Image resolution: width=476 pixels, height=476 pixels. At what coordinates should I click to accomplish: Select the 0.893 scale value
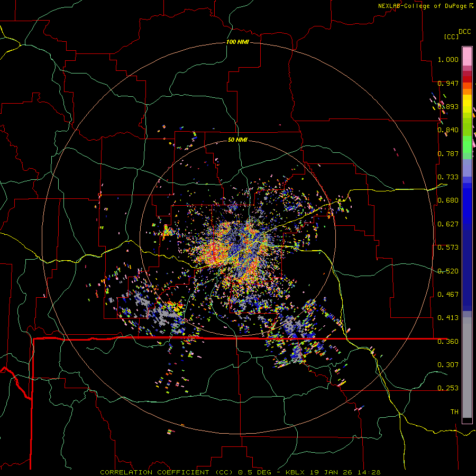pos(448,106)
